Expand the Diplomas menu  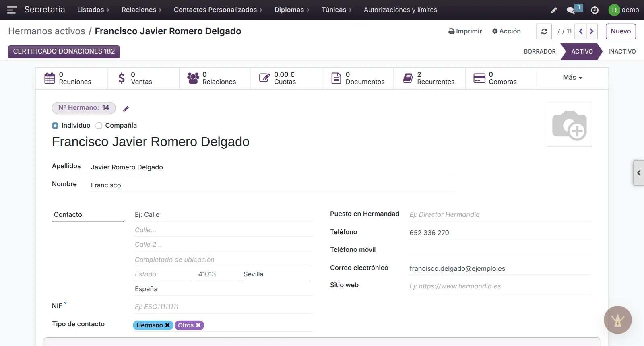click(x=292, y=10)
